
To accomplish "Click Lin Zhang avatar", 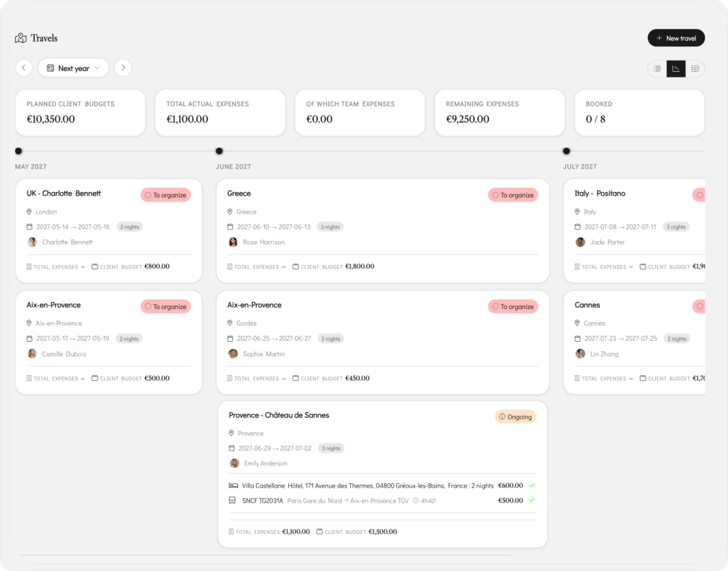I will tap(580, 354).
